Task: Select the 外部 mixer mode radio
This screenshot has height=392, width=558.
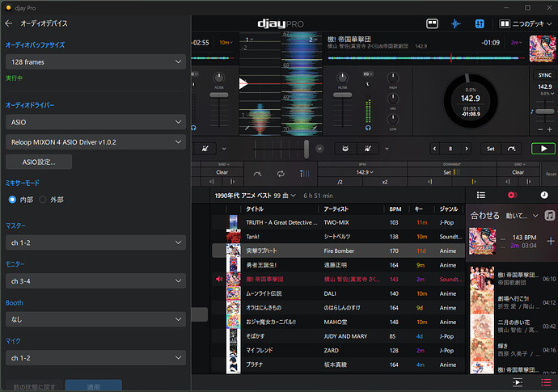Action: [x=43, y=200]
